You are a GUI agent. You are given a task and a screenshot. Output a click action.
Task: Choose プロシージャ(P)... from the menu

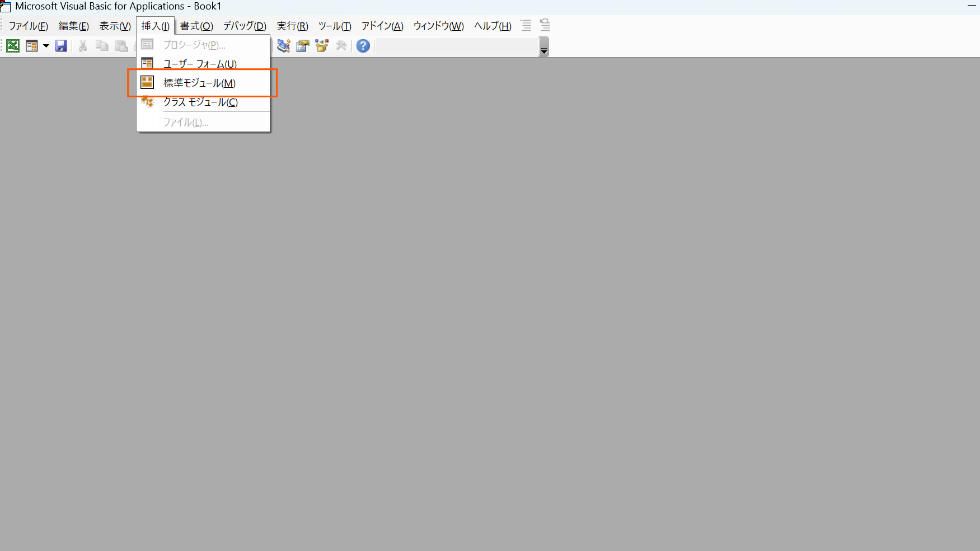point(203,45)
